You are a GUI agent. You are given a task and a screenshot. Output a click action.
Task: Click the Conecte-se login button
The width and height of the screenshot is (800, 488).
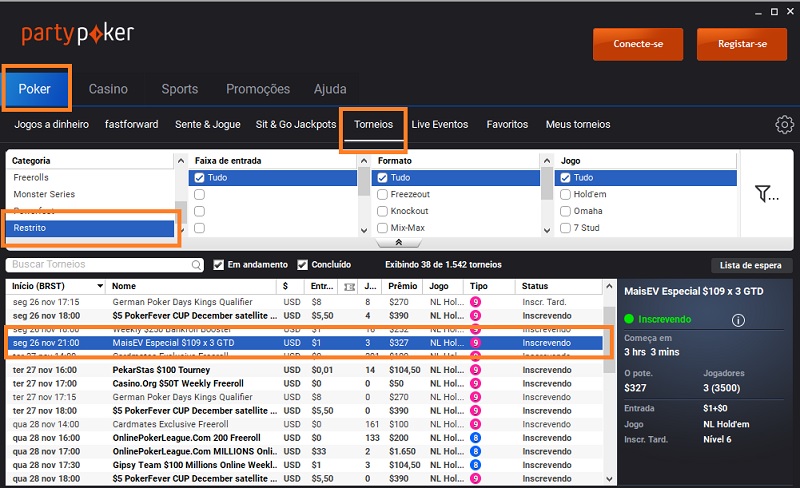[x=638, y=44]
